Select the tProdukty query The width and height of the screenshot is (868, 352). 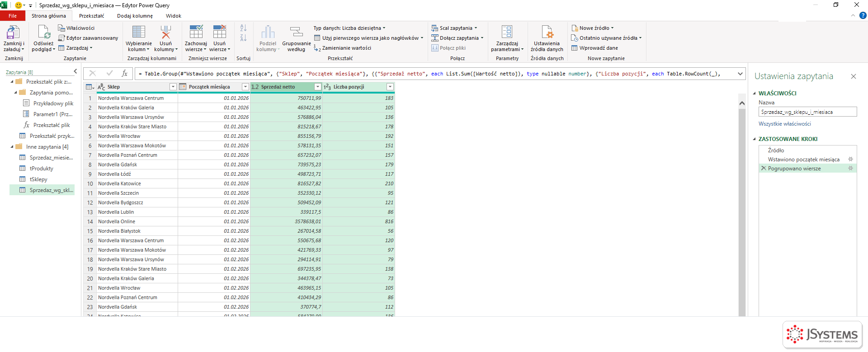pos(42,169)
